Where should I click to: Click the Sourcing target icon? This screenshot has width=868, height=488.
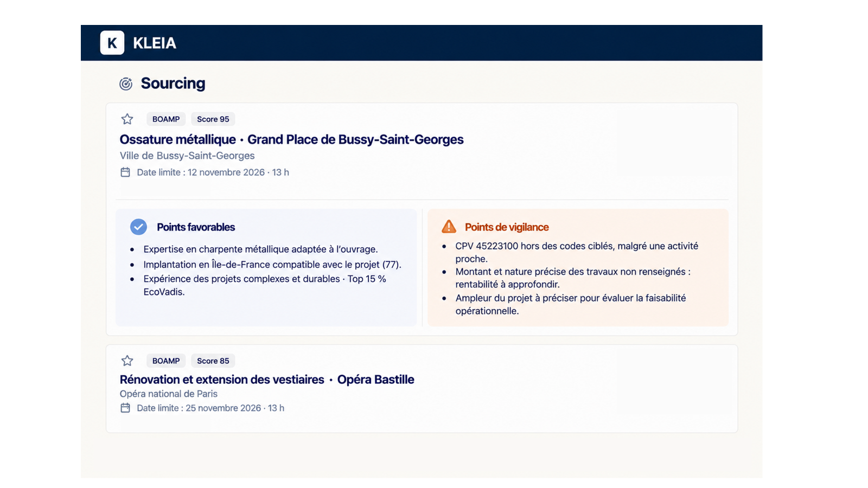click(126, 84)
